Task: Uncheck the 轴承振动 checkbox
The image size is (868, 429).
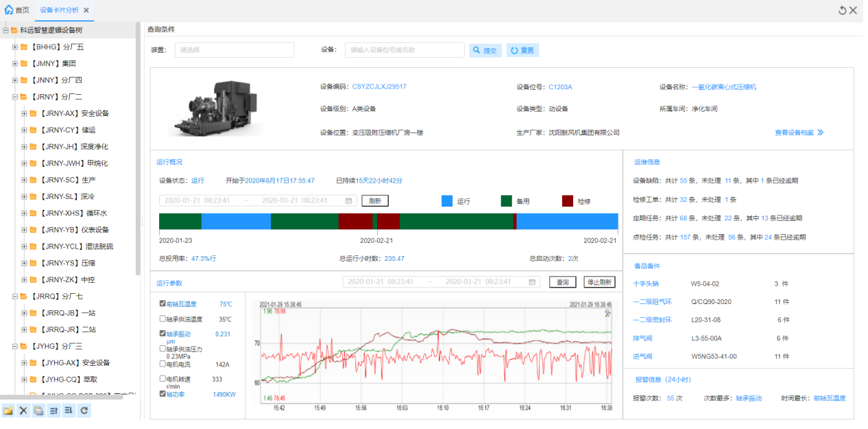Action: pos(162,334)
